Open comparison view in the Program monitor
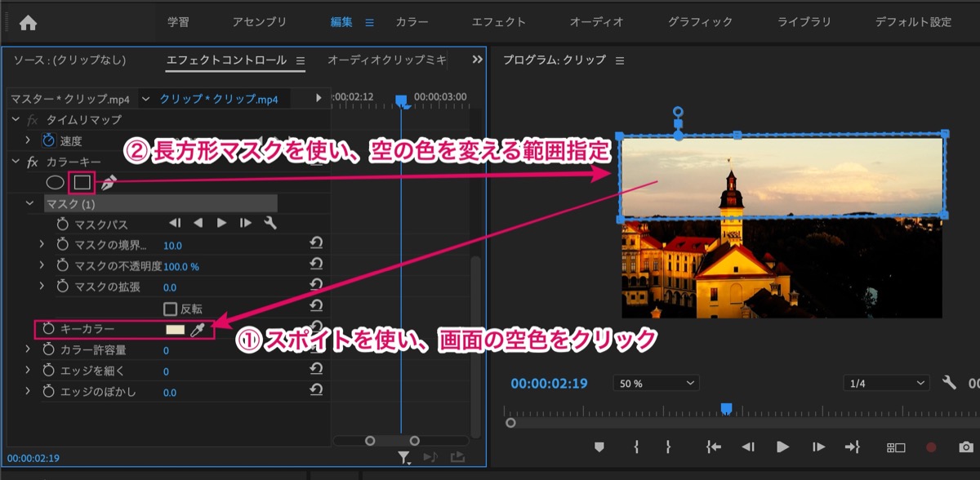980x480 pixels. point(896,447)
